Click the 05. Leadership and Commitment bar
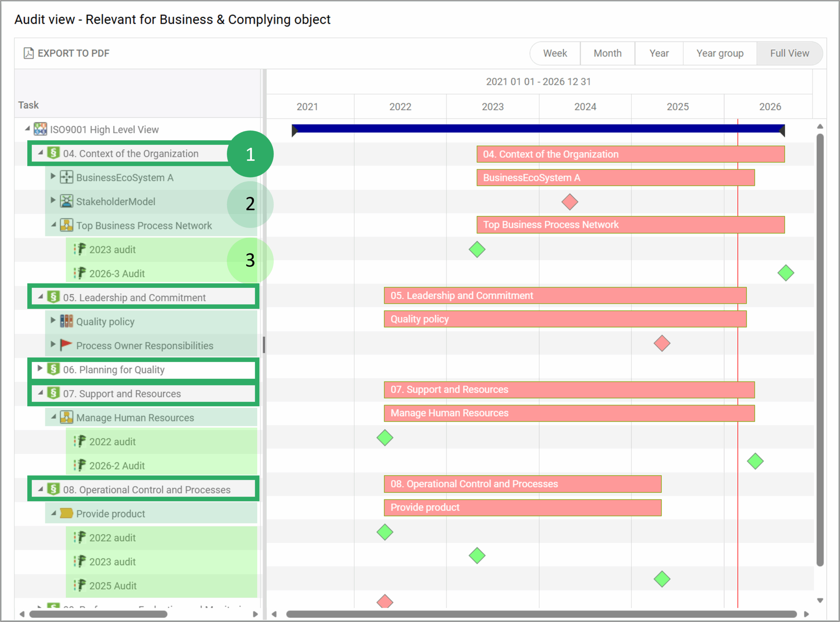840x622 pixels. (564, 295)
